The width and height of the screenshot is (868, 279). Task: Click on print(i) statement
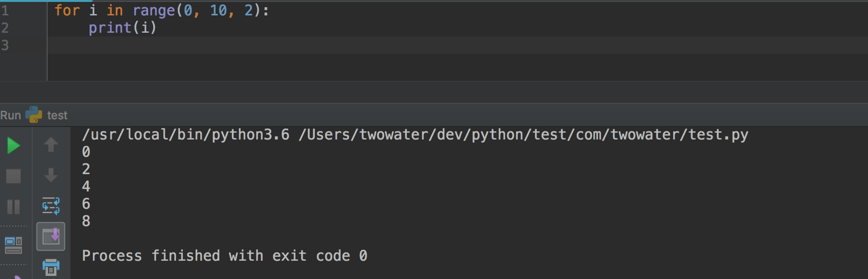point(122,28)
